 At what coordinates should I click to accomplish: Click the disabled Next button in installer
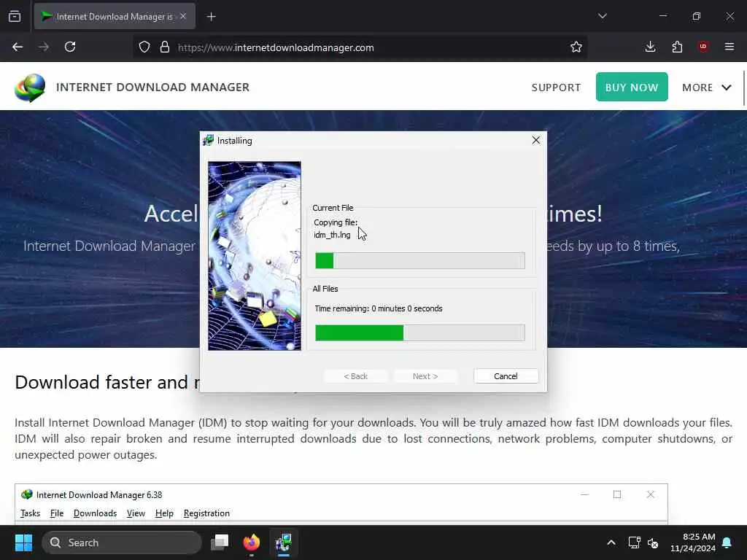click(425, 376)
